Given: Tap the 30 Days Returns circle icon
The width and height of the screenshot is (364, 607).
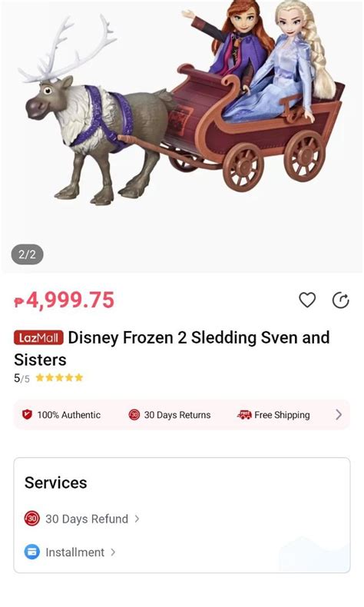Looking at the screenshot, I should click(x=134, y=415).
